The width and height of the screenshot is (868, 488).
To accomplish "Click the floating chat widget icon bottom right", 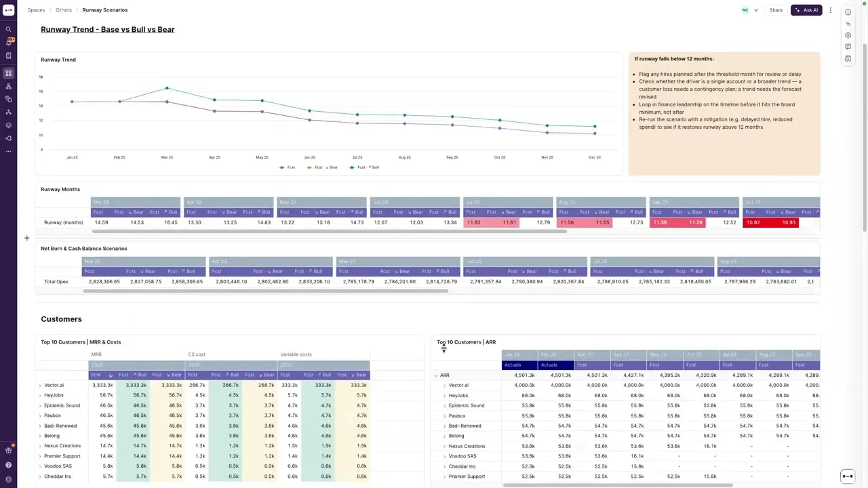I will pyautogui.click(x=847, y=476).
